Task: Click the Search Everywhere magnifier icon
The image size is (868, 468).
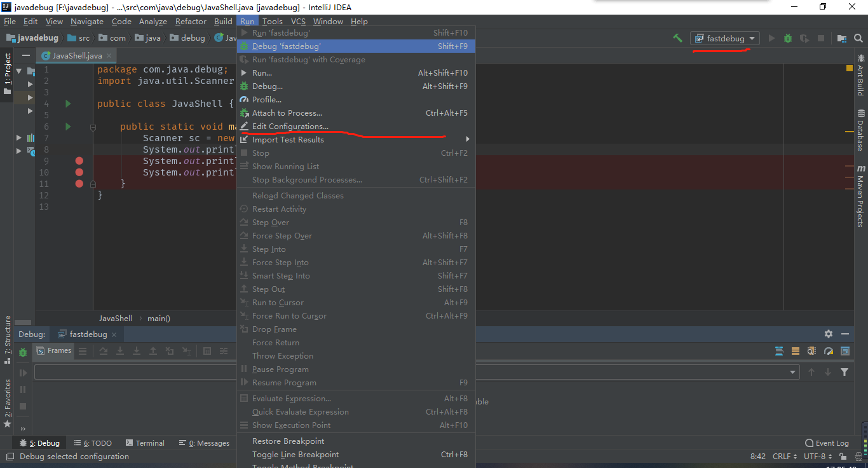Action: (x=859, y=38)
